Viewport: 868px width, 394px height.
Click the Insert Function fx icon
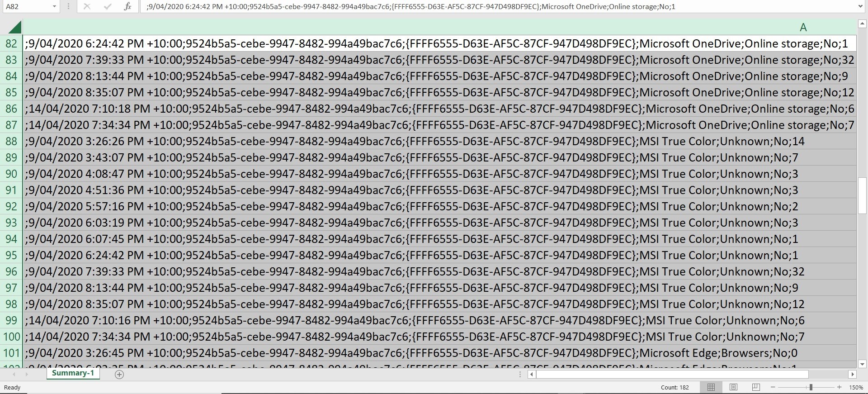(127, 6)
